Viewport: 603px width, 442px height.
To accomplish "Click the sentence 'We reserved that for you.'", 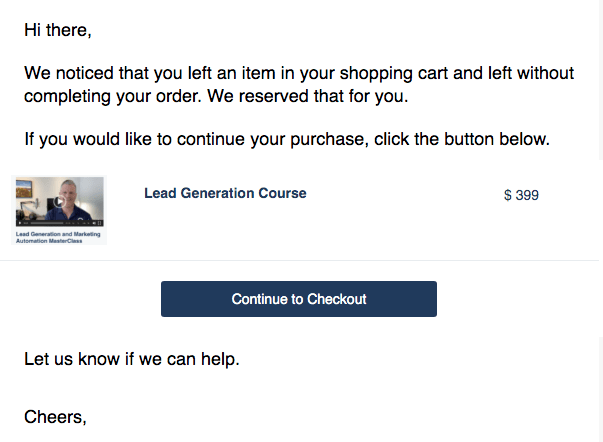I will pyautogui.click(x=308, y=96).
